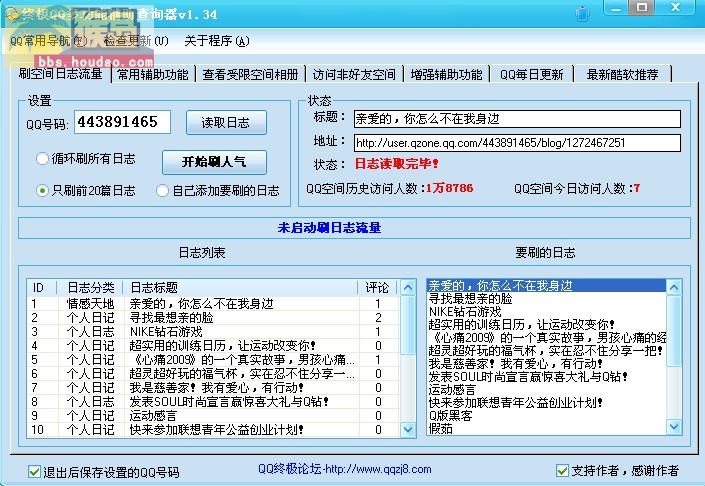Open 关于程序 menu
Viewport: 705px width, 486px height.
pos(217,41)
